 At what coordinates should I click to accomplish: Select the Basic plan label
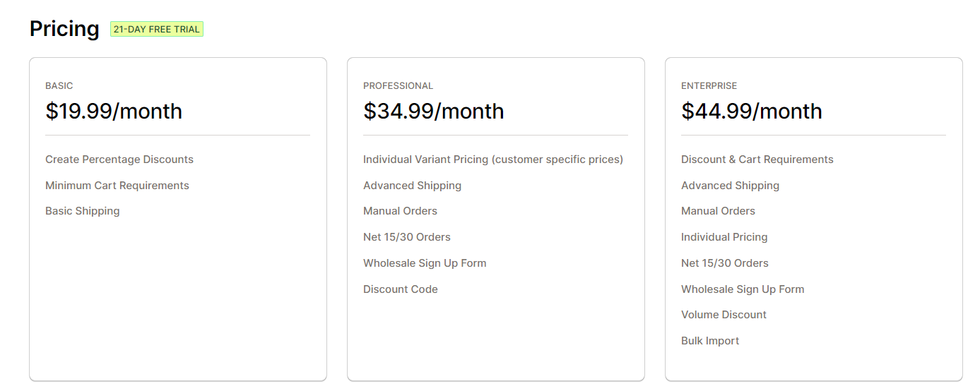(x=59, y=85)
